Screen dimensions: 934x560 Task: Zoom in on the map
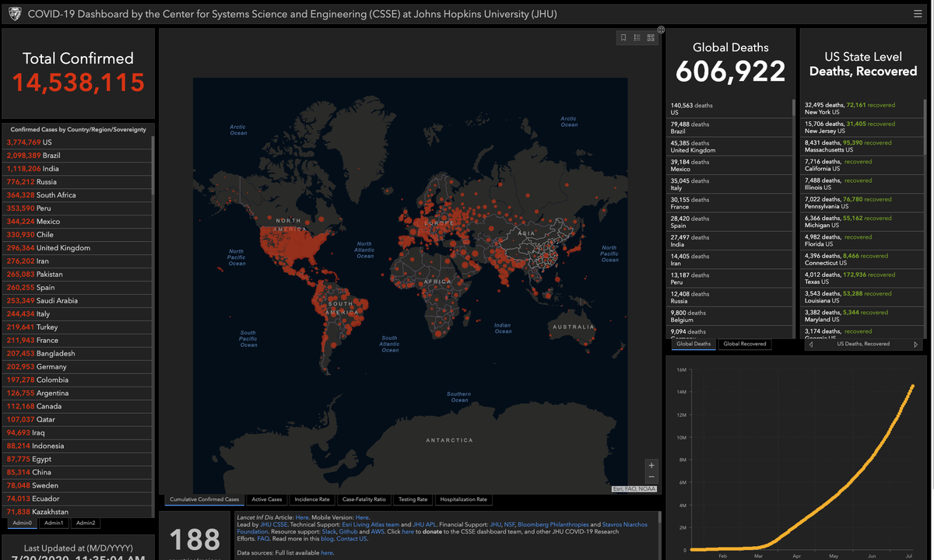(x=651, y=465)
